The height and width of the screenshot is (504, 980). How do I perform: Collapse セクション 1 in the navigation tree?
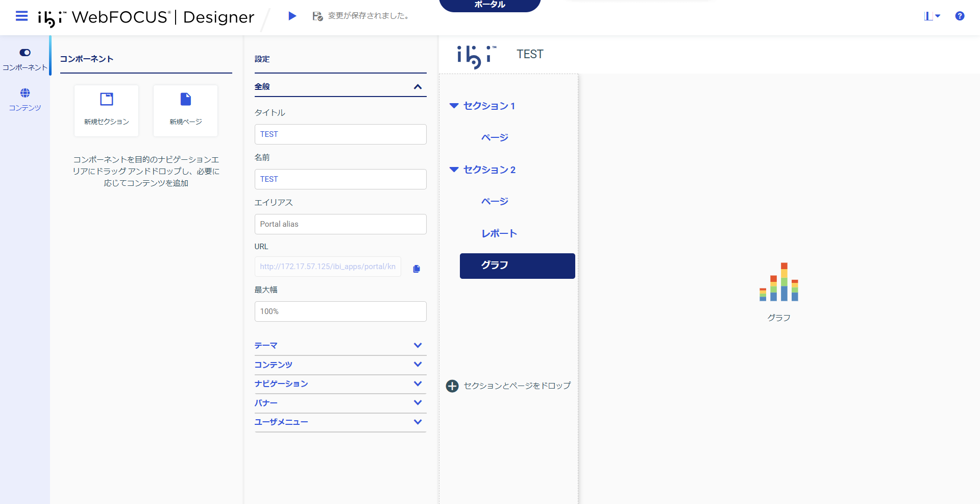(x=453, y=106)
